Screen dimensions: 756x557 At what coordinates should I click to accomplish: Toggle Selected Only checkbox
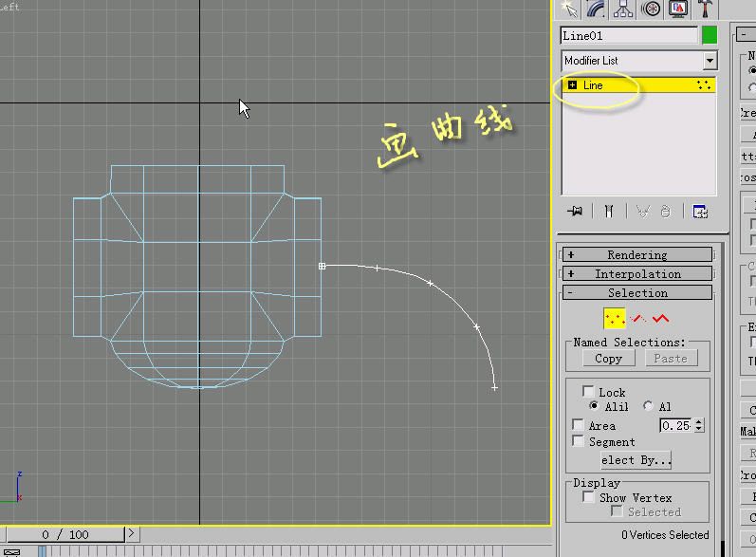(x=617, y=511)
